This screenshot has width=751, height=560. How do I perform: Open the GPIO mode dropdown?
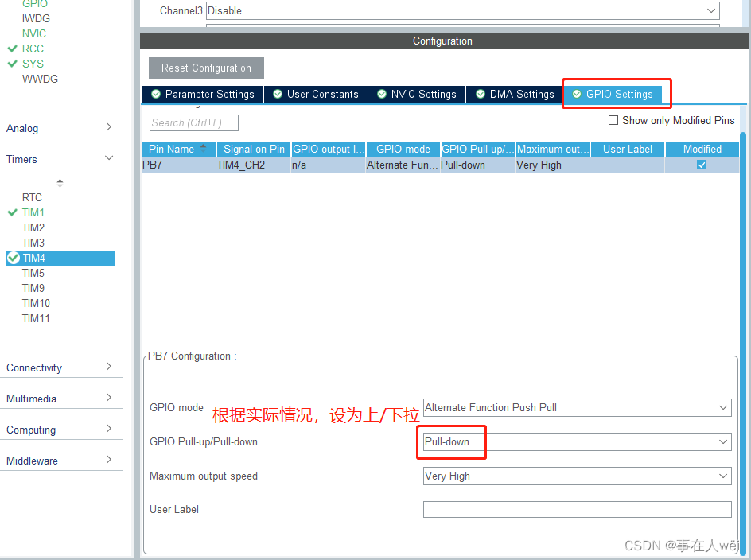coord(577,407)
